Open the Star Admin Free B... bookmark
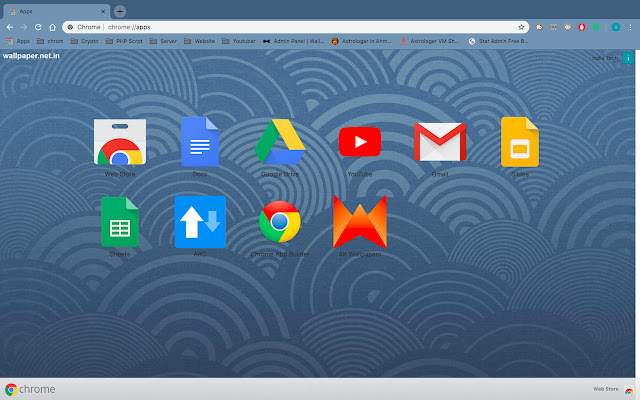Viewport: 640px width, 400px height. (498, 41)
